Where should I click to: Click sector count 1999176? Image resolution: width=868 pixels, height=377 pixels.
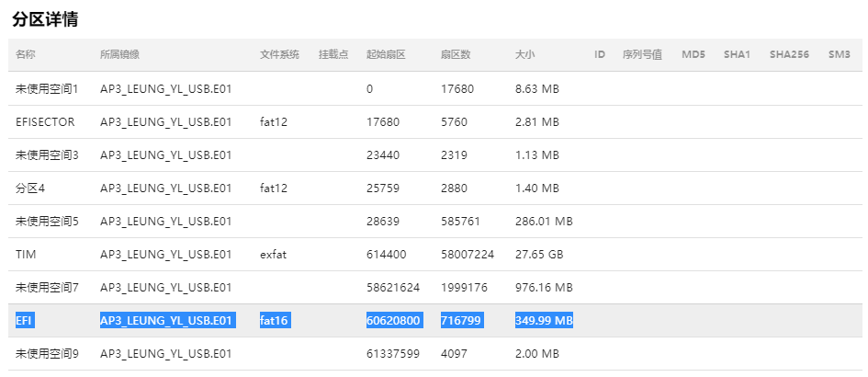pos(465,288)
